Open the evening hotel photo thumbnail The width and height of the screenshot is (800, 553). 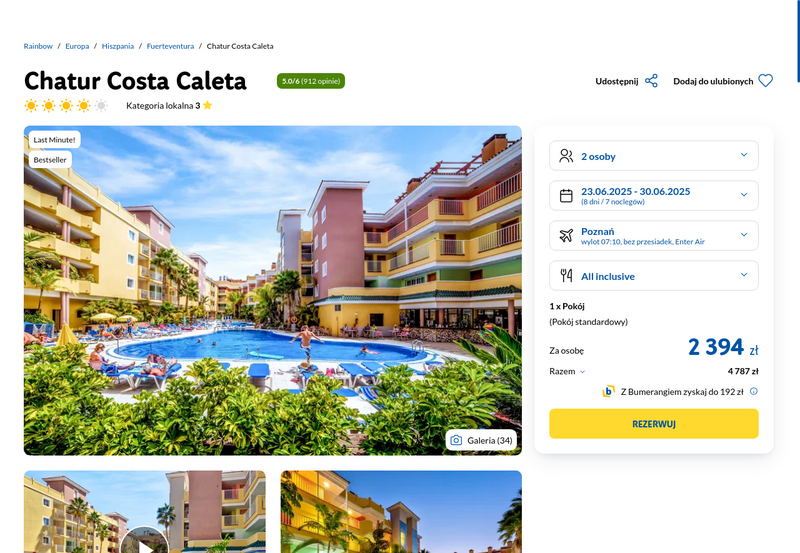click(x=401, y=512)
